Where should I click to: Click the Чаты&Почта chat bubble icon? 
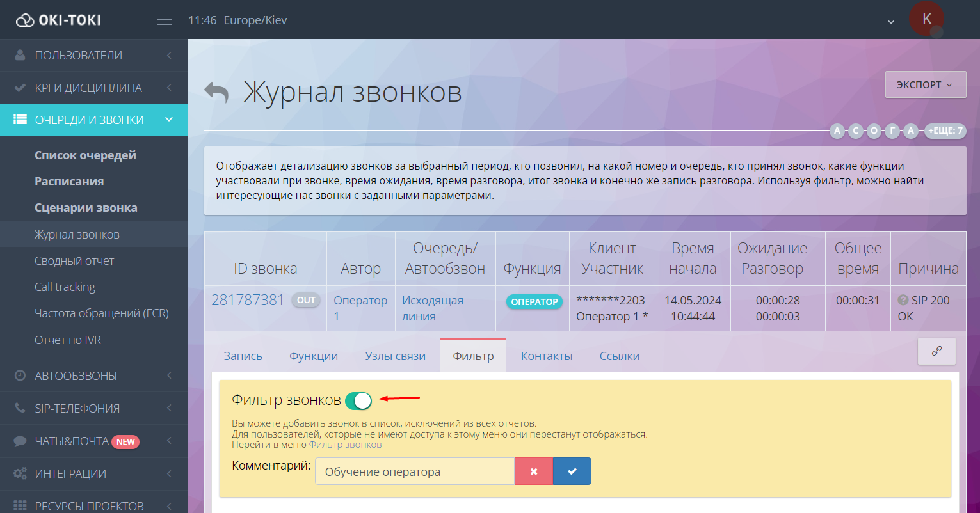[x=20, y=441]
